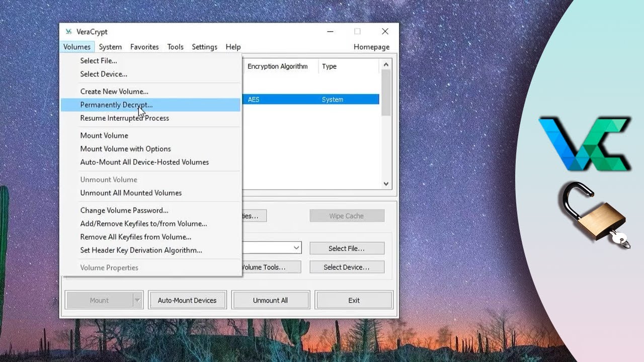644x362 pixels.
Task: Click the Wipe Cache button
Action: click(347, 216)
